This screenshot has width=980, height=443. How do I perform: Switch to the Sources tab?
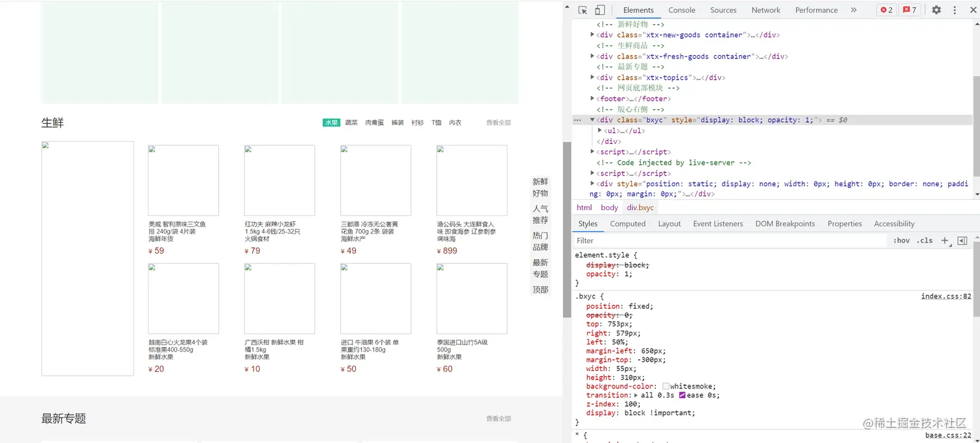pos(723,10)
